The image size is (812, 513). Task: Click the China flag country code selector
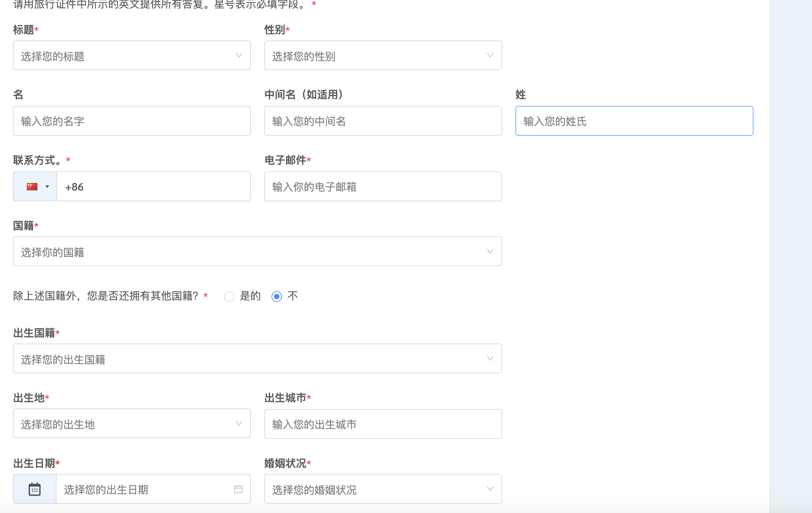pos(32,187)
